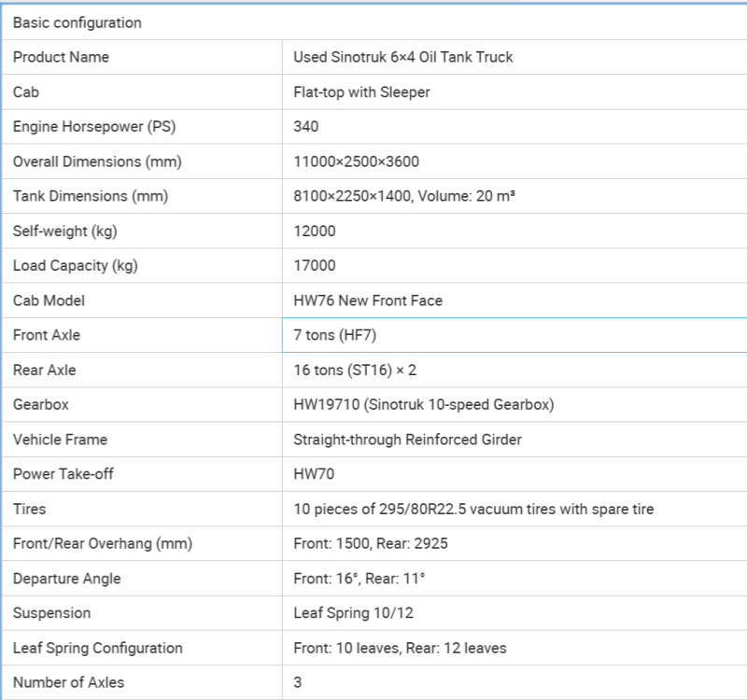Select the Straight-through Reinforced Girder cell
Image resolution: width=747 pixels, height=700 pixels.
[407, 440]
